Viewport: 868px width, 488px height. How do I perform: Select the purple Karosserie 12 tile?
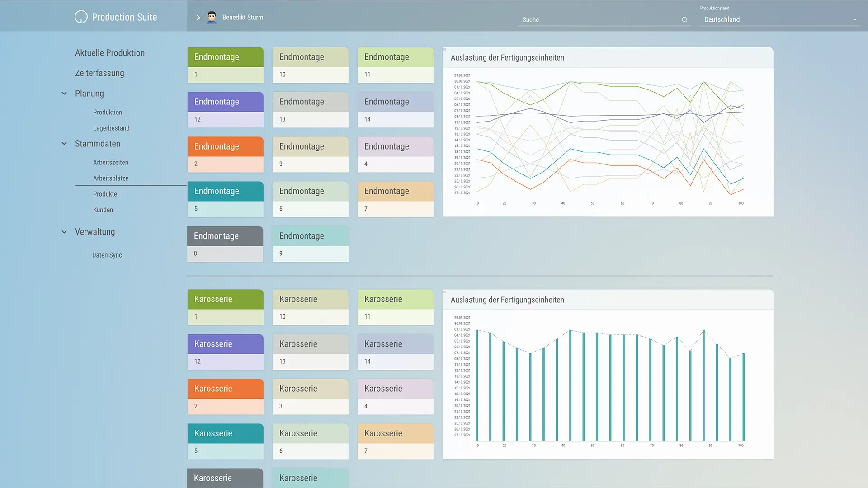click(225, 352)
